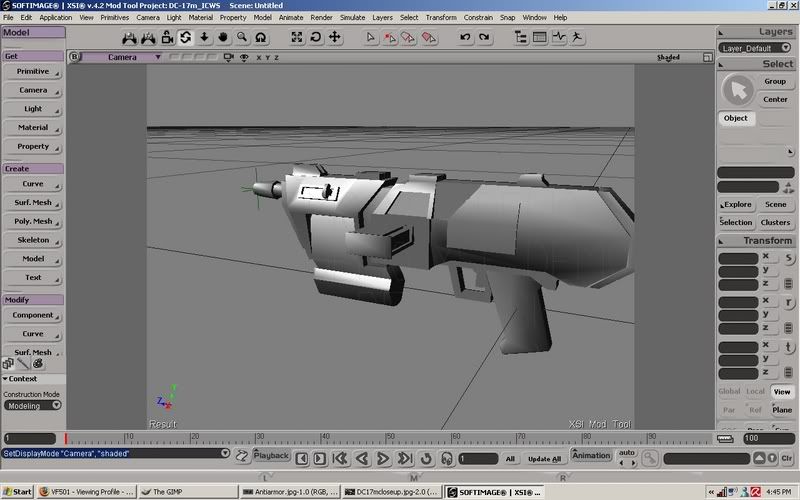Click the first binoculars icon
This screenshot has width=800, height=500.
(129, 37)
